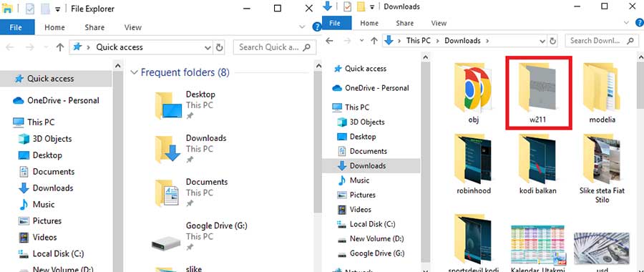Open Customize Quick Access Toolbar dropdown in Downloads

(x=372, y=6)
